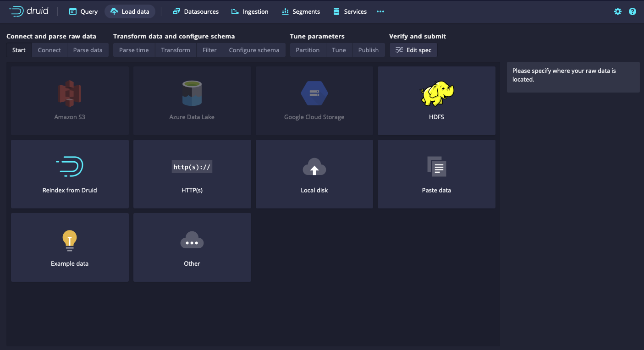644x350 pixels.
Task: Choose the Reindex from Druid icon
Action: point(70,166)
